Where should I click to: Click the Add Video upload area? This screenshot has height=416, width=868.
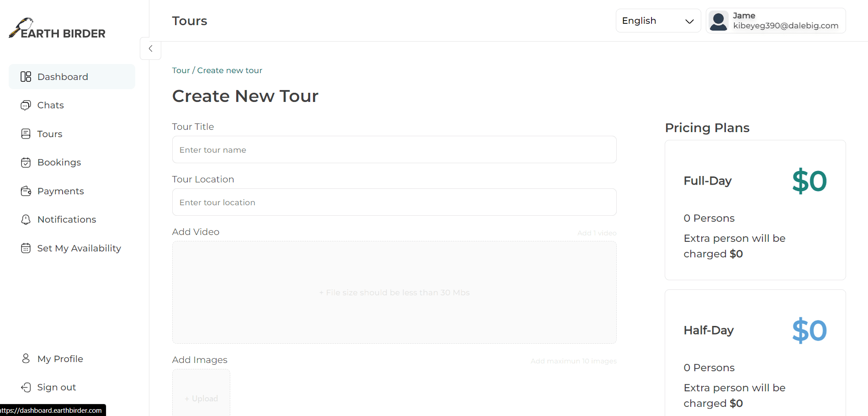(x=394, y=293)
